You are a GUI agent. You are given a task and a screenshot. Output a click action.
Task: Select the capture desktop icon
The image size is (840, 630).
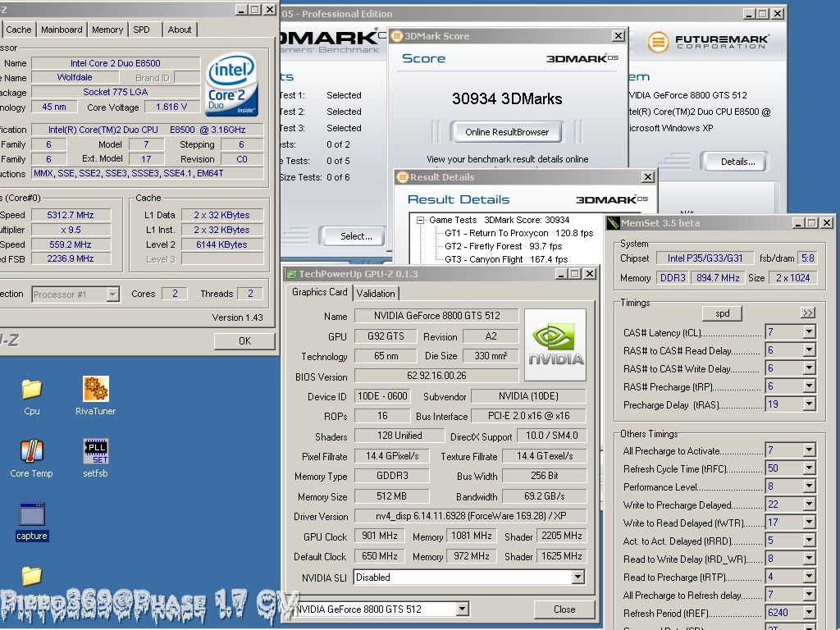[x=32, y=522]
